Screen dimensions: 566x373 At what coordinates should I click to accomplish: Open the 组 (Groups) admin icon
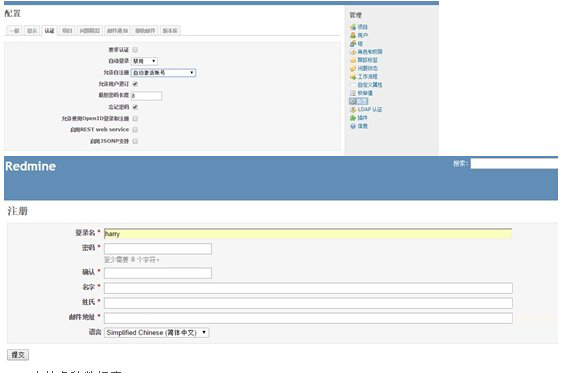pyautogui.click(x=353, y=44)
